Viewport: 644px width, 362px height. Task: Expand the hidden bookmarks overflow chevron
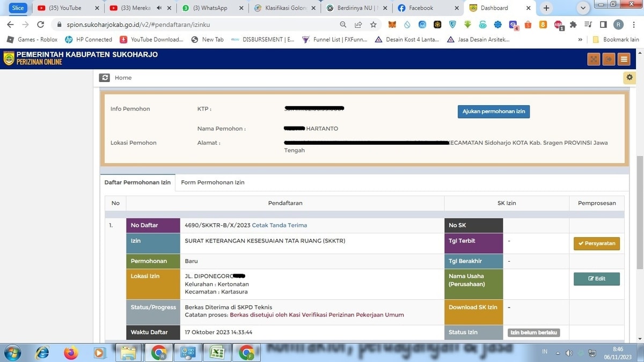580,40
